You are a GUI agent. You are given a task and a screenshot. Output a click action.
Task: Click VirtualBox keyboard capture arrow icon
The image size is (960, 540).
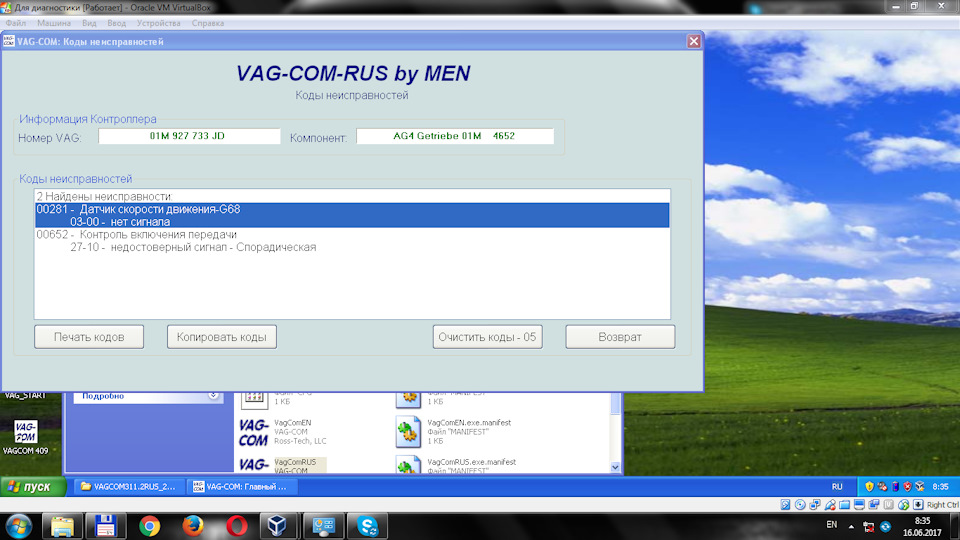[918, 504]
